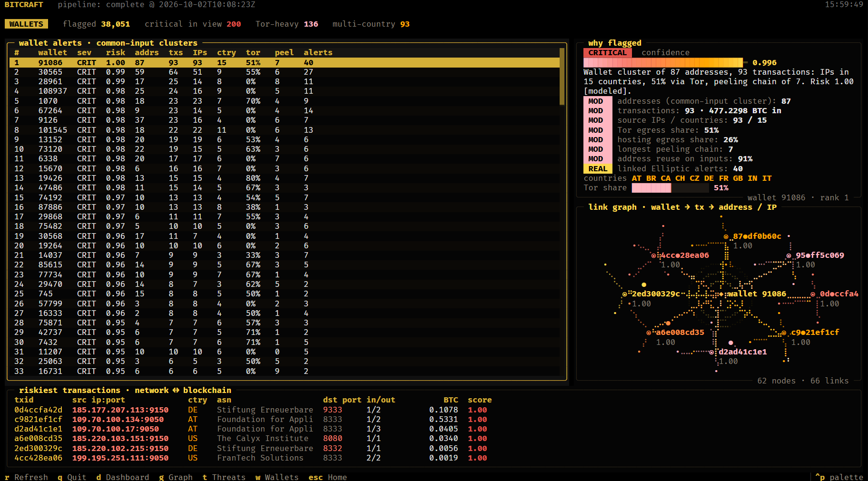Click the CRITICAL severity badge

click(x=608, y=52)
